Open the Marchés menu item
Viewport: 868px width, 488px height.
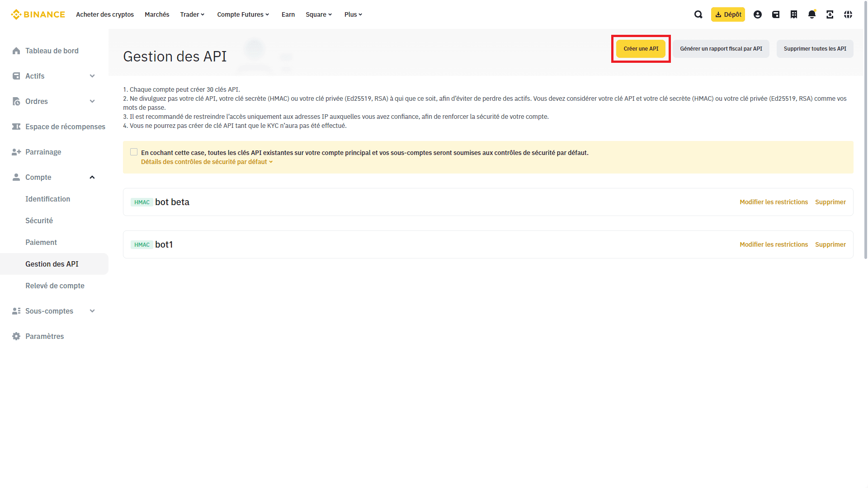[157, 14]
